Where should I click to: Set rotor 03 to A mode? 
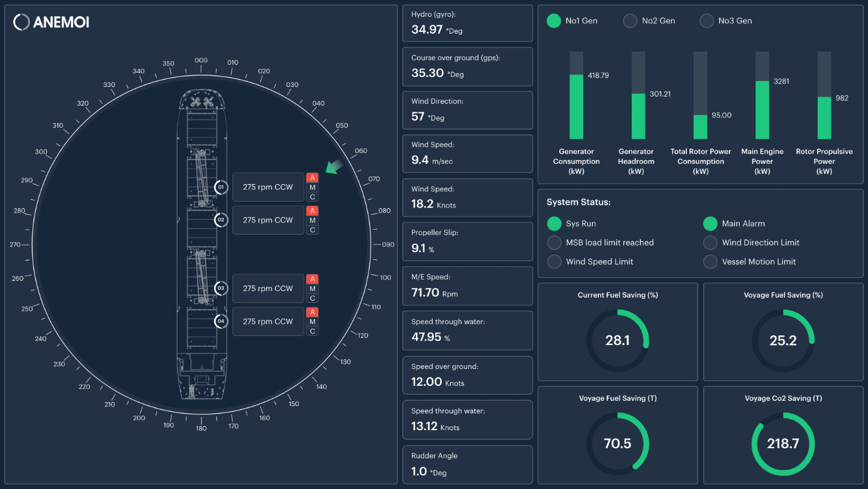click(x=312, y=279)
